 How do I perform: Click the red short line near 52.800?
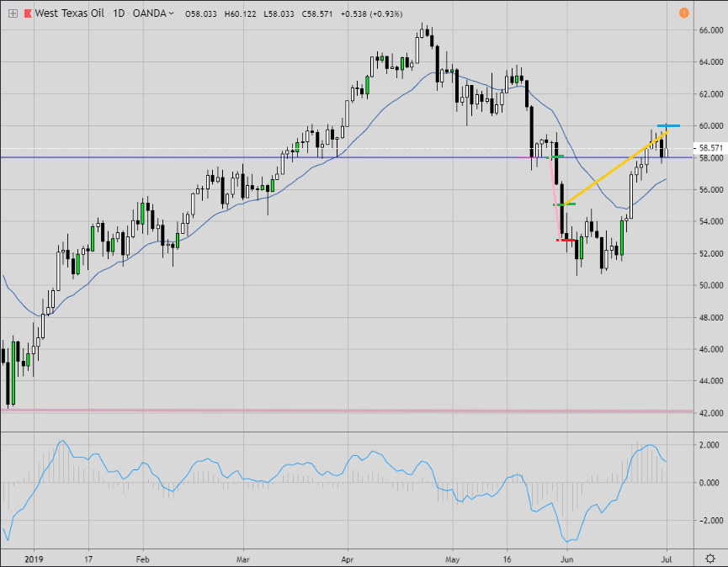click(x=566, y=240)
